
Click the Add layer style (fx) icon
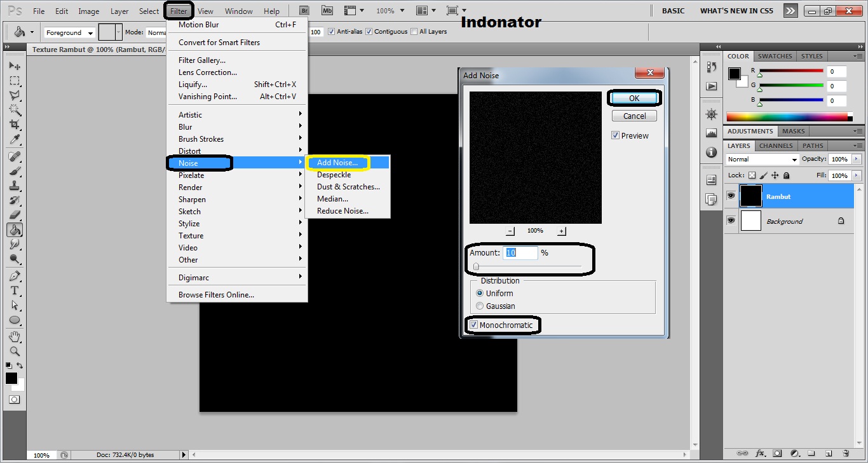click(x=760, y=453)
